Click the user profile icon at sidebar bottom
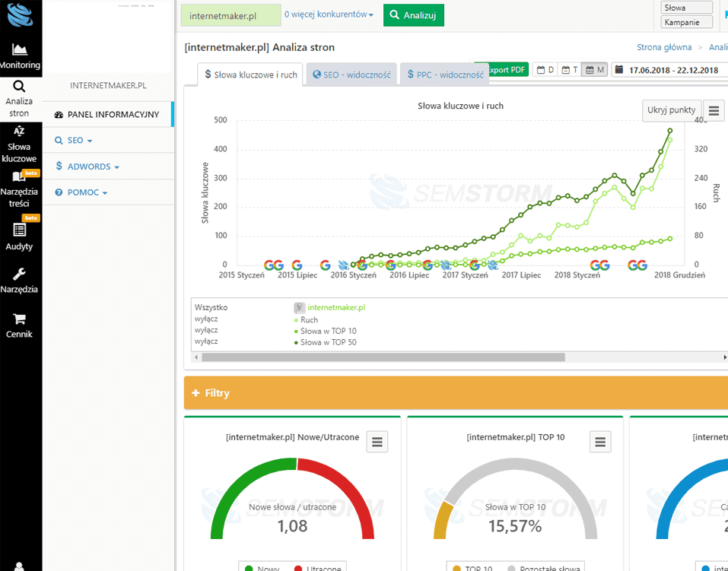 [19, 566]
